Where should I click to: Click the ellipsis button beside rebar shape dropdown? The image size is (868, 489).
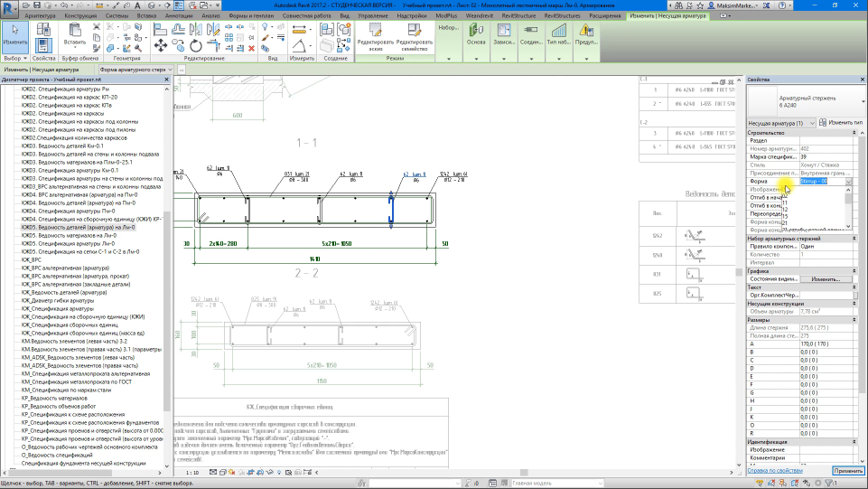tap(181, 70)
